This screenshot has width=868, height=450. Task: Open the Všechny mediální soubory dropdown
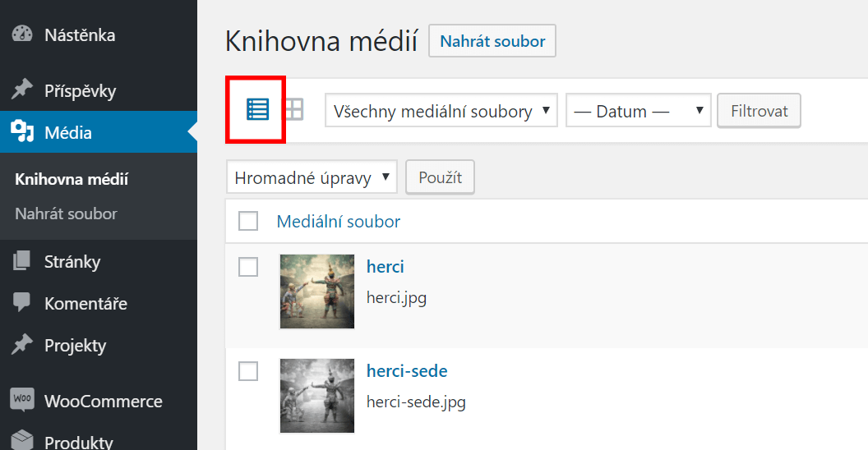pyautogui.click(x=441, y=111)
